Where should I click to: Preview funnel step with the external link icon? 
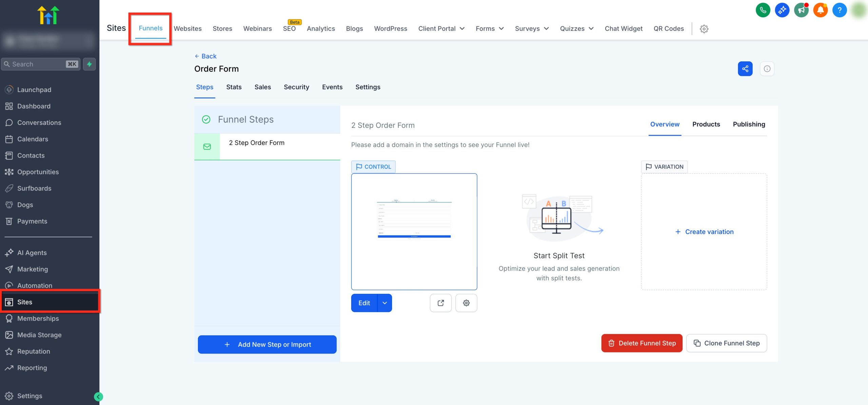440,302
